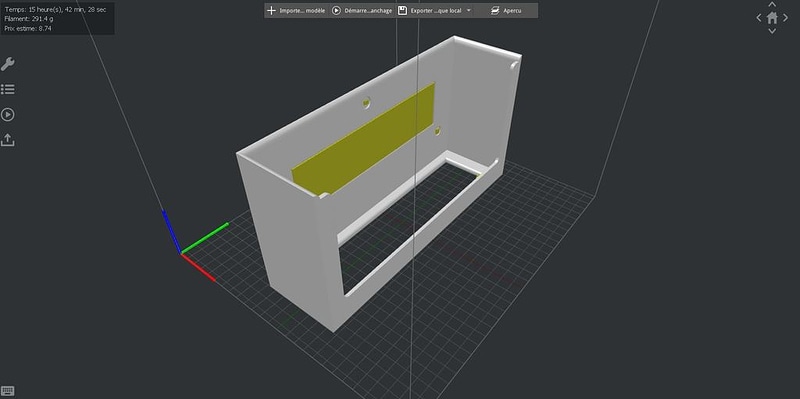Click Exporter ...que local button

coord(435,10)
